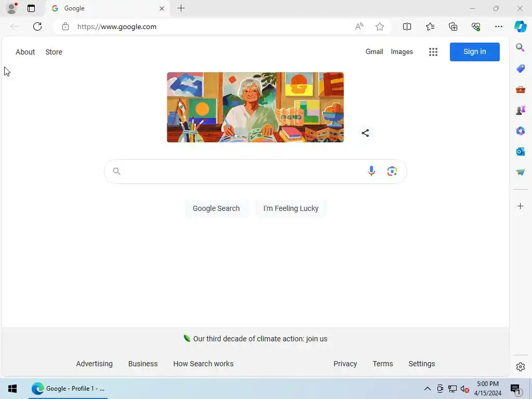Open sidebar Shopping tag icon
Viewport: 532px width, 399px height.
[x=520, y=69]
